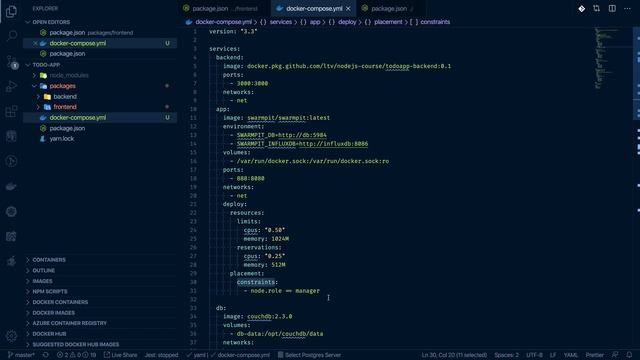Show errors and warnings count in status bar

76,355
